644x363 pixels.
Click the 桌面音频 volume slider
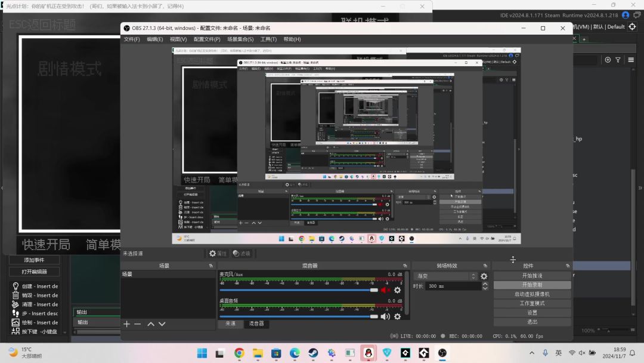(298, 316)
